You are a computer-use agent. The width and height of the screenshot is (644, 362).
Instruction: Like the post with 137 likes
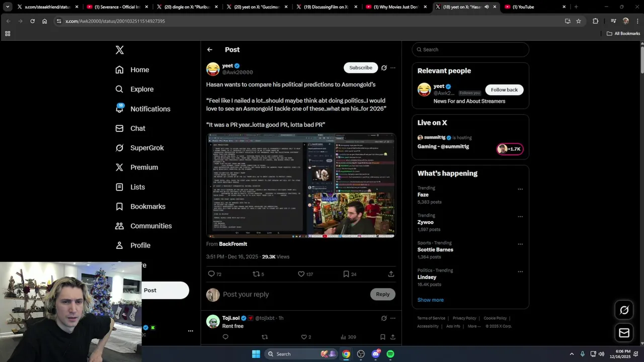[305, 274]
